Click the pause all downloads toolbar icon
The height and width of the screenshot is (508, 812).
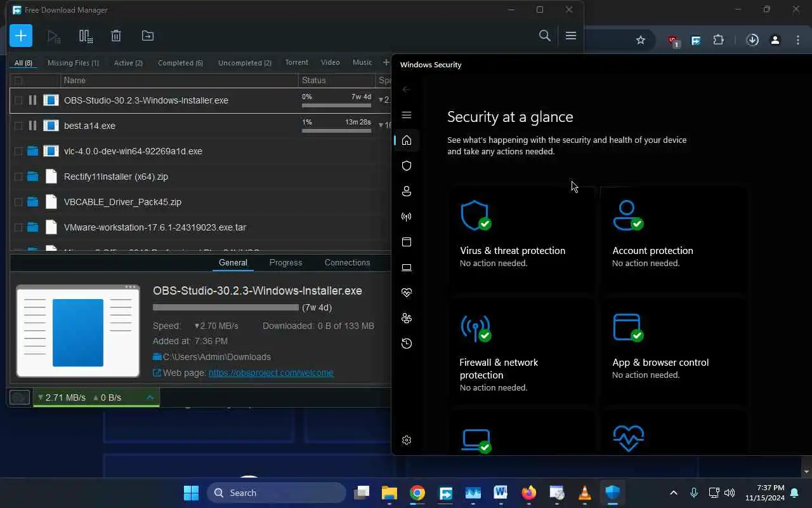[86, 36]
